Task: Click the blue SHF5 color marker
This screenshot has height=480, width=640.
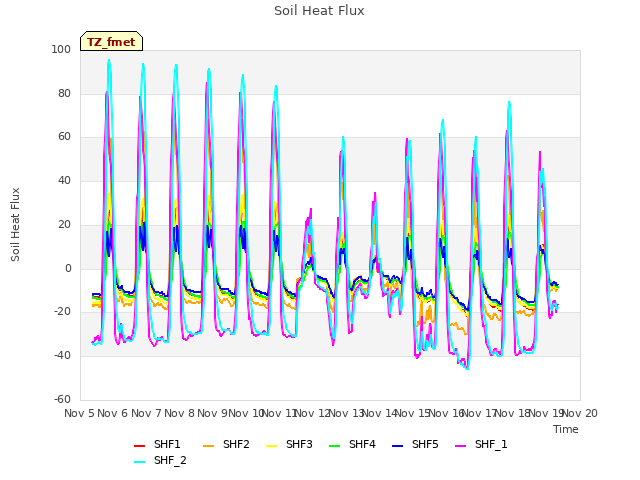Action: tap(398, 445)
